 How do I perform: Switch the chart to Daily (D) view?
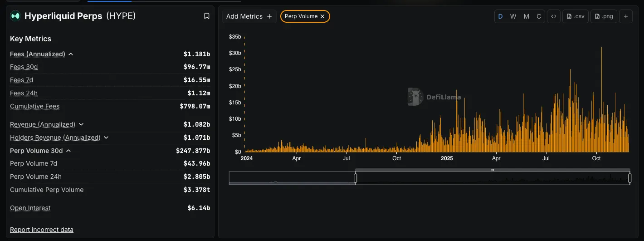click(501, 16)
